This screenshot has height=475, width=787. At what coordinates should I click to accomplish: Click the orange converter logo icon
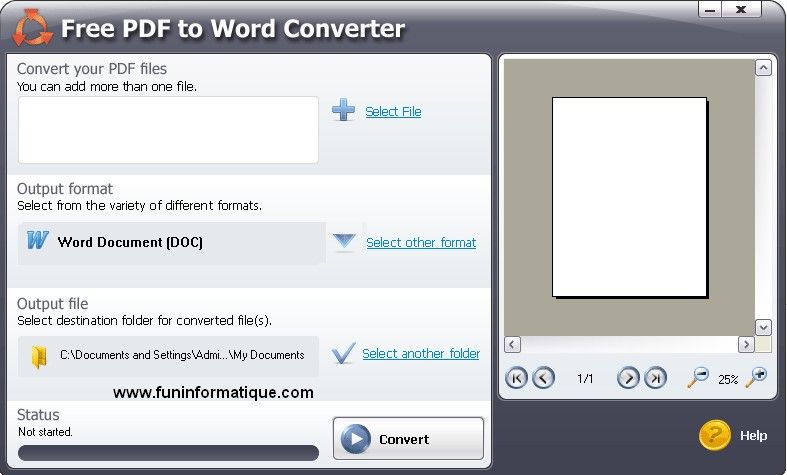coord(32,28)
